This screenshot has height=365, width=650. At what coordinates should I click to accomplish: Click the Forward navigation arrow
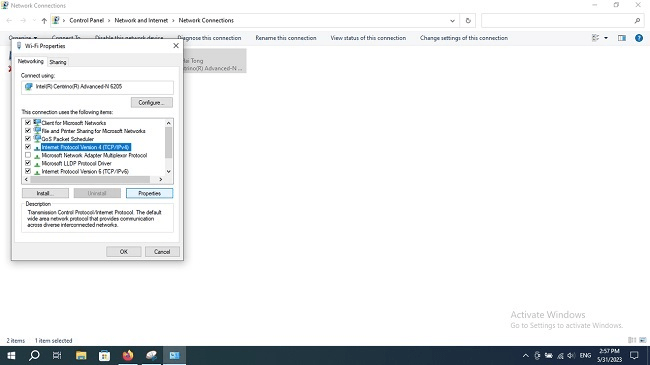point(23,20)
